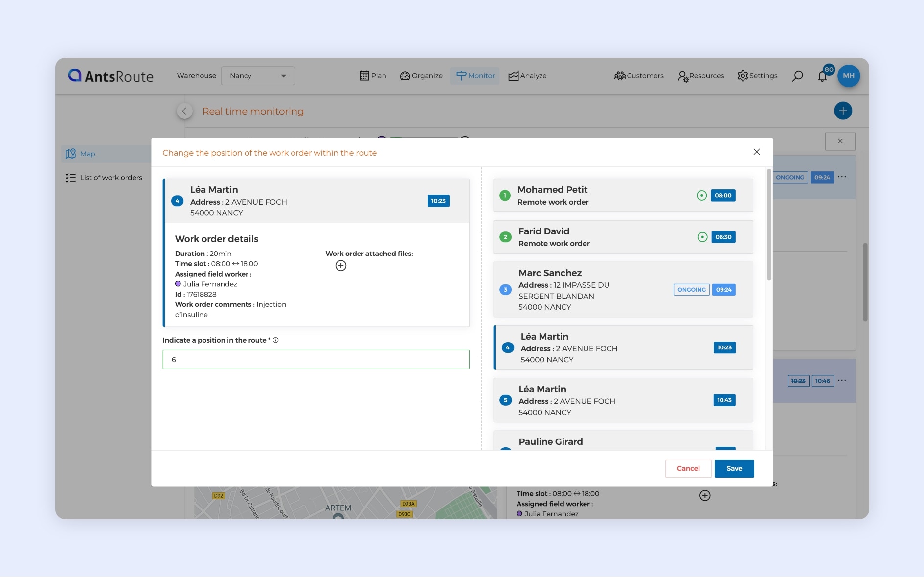Click the search magnifier icon
Viewport: 924px width, 577px height.
[x=797, y=76]
